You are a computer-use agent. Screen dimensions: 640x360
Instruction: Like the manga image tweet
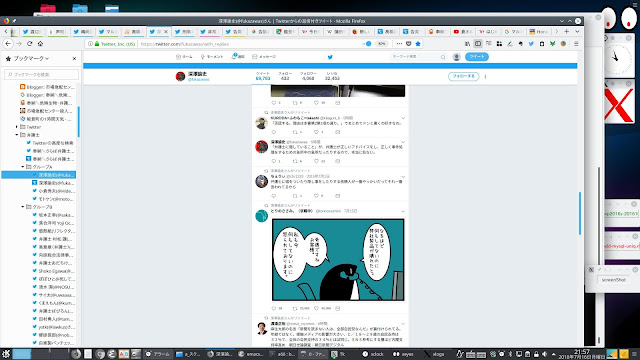[x=316, y=308]
